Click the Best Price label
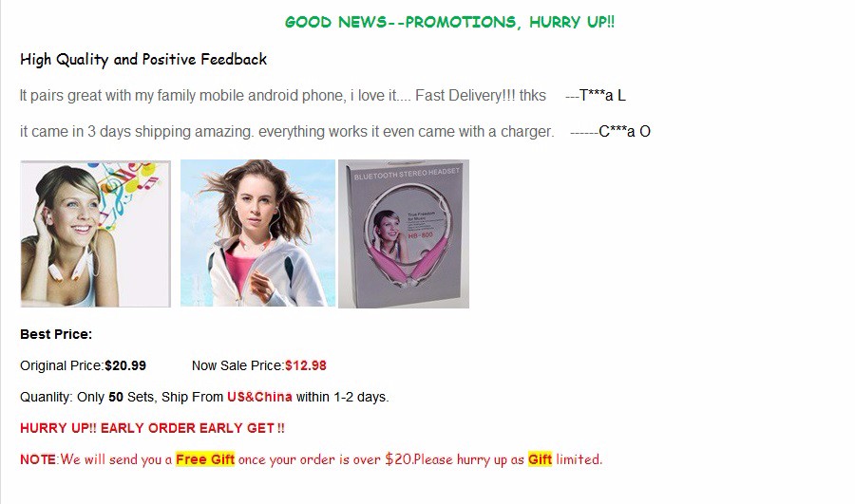The width and height of the screenshot is (855, 504). pos(56,334)
